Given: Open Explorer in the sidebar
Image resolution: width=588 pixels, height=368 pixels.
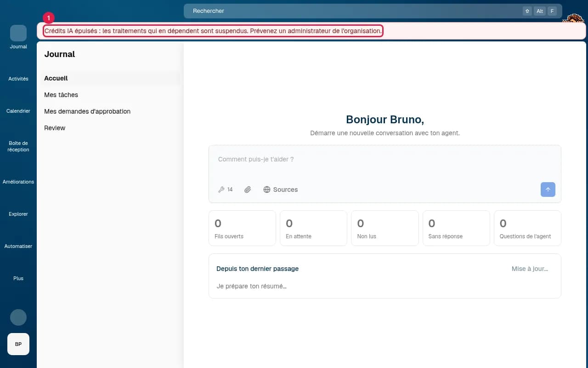Looking at the screenshot, I should (18, 214).
